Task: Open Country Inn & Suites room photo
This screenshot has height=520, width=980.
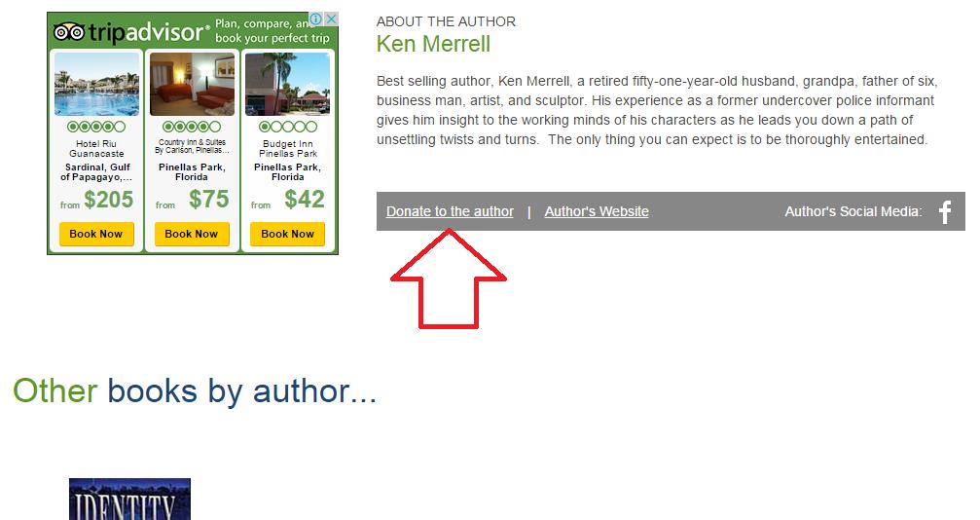Action: coord(193,84)
